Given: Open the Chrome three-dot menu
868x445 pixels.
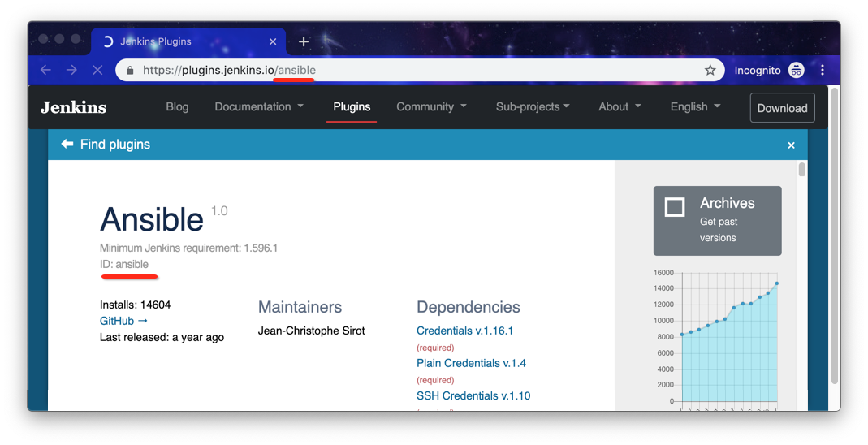Looking at the screenshot, I should (x=823, y=71).
